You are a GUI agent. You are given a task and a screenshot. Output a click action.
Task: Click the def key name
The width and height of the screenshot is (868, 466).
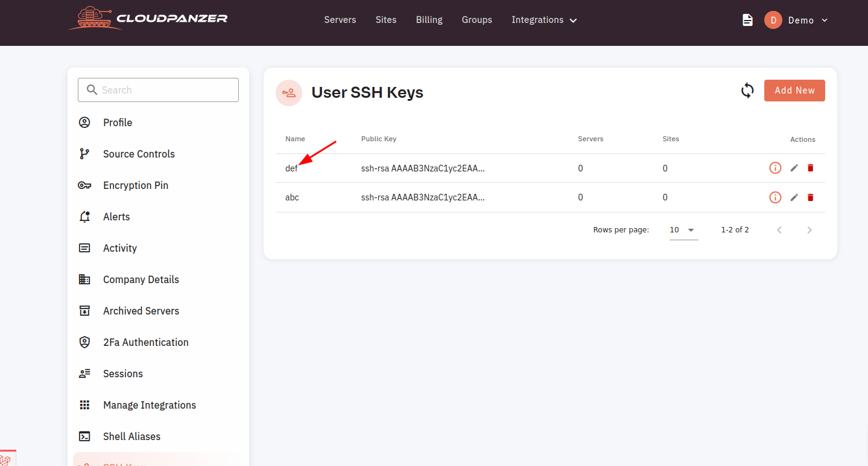(x=291, y=168)
